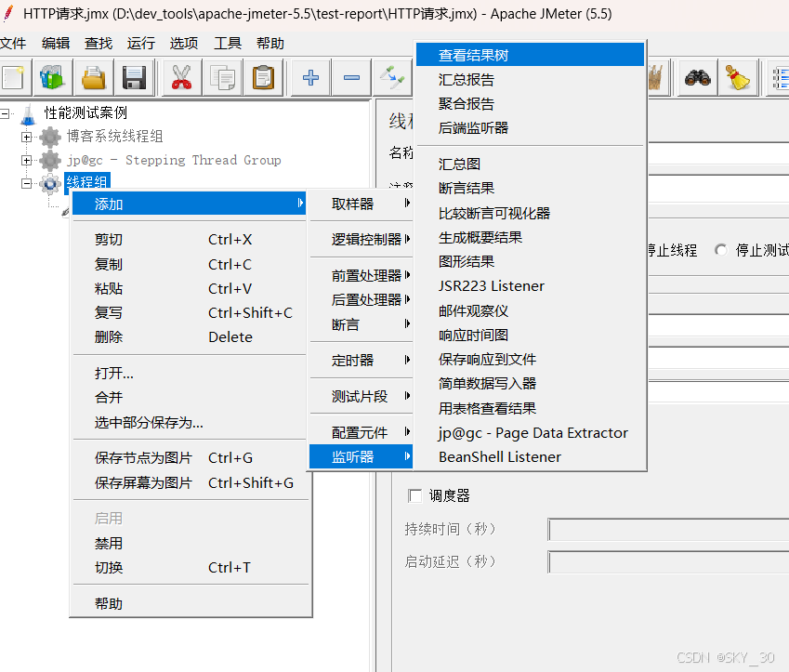Collapse the 线程组 tree node
The height and width of the screenshot is (672, 789).
[27, 184]
